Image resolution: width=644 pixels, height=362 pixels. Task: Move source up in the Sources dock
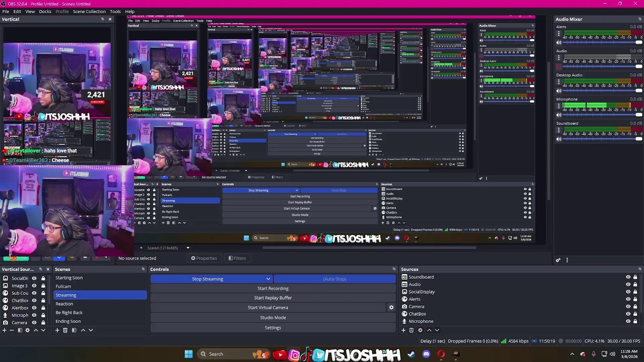[x=429, y=330]
